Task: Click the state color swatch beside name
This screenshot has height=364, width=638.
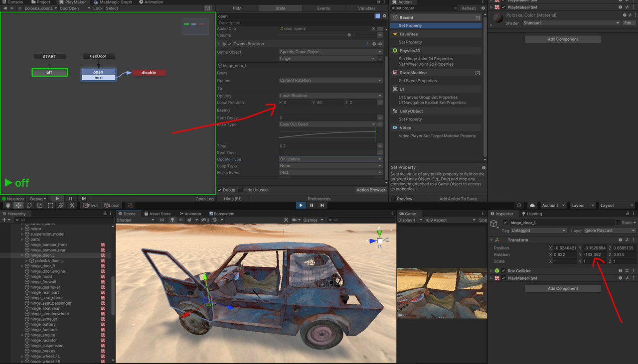Action: [378, 16]
